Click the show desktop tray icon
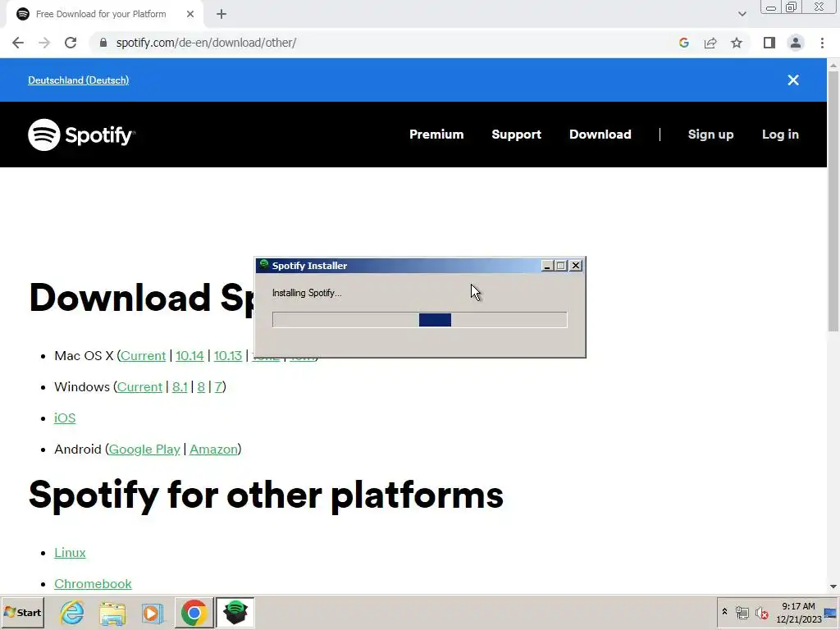This screenshot has width=840, height=630. [831, 613]
